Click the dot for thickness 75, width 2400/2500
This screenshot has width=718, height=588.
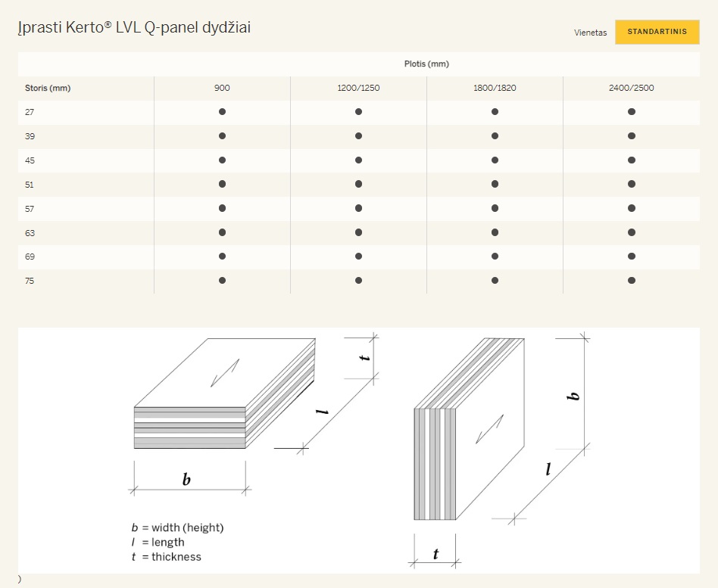pos(631,281)
